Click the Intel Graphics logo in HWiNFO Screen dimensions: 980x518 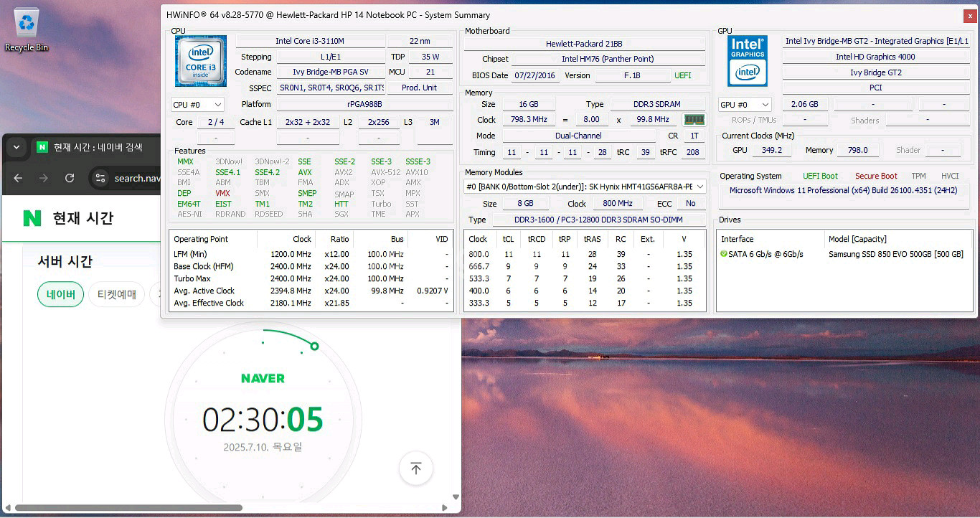pos(748,61)
